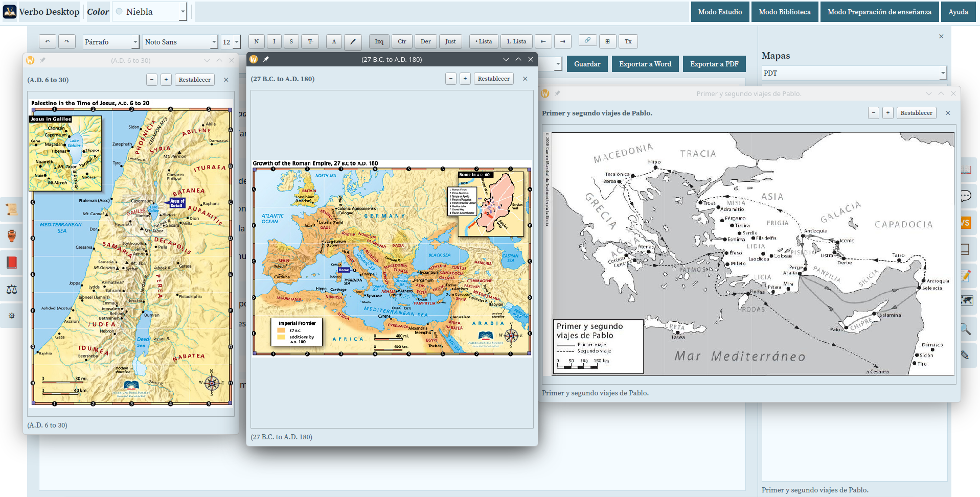Screen dimensions: 980x497
Task: Open the red book icon in left sidebar
Action: [x=12, y=262]
